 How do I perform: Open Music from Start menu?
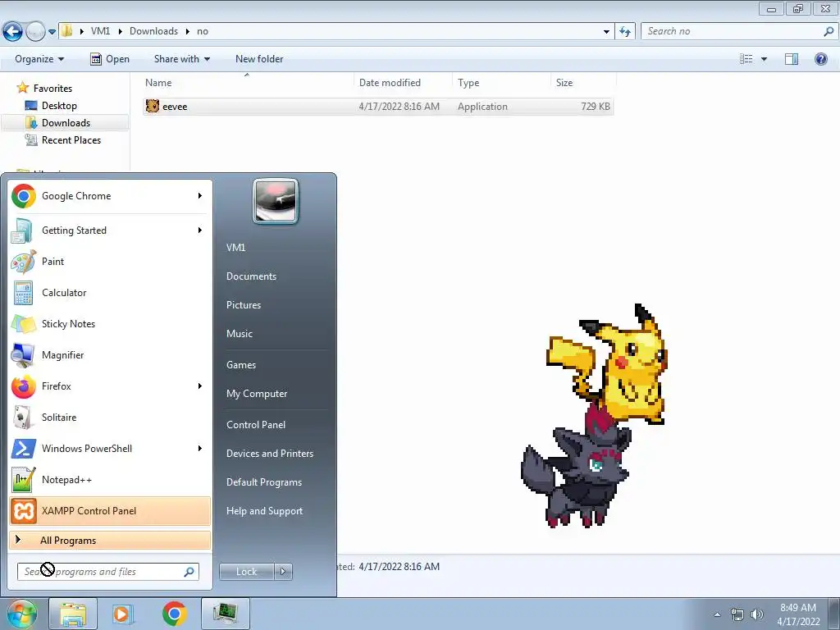(240, 334)
